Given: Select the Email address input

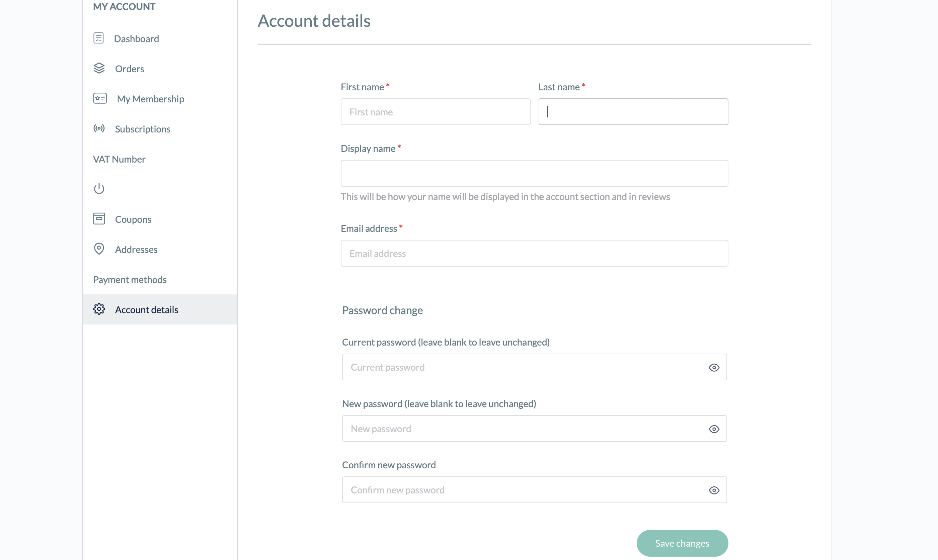Looking at the screenshot, I should click(x=534, y=254).
